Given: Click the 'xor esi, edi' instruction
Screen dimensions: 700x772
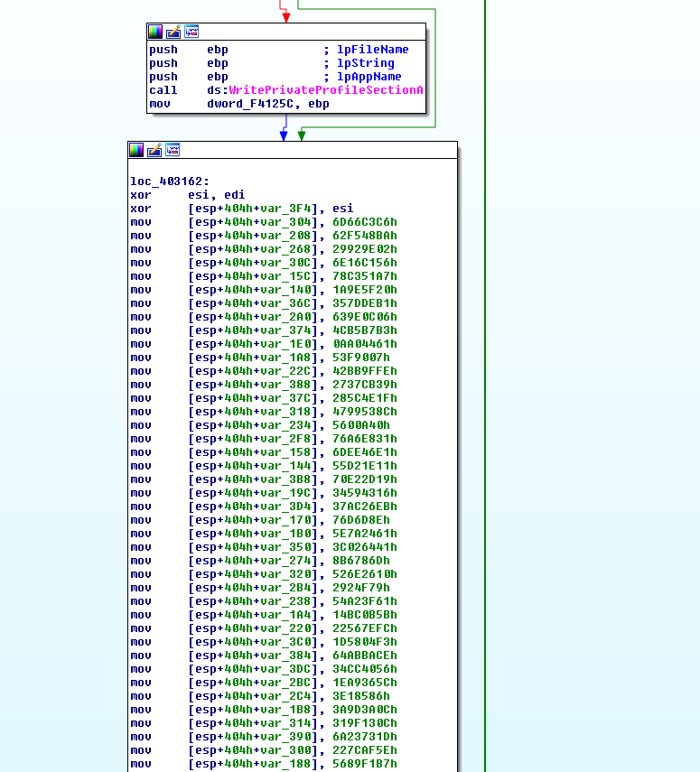Looking at the screenshot, I should (187, 195).
